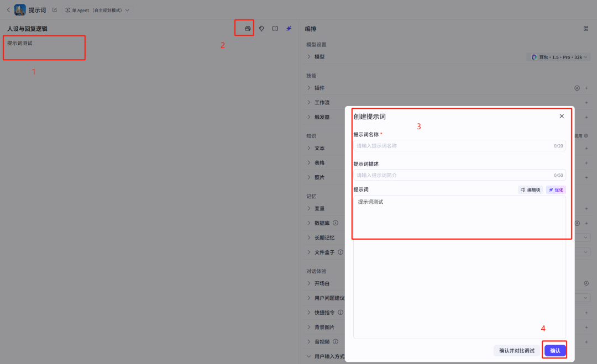Screen dimensions: 597x364
Task: Expand the 文本 knowledge section
Action: point(309,148)
